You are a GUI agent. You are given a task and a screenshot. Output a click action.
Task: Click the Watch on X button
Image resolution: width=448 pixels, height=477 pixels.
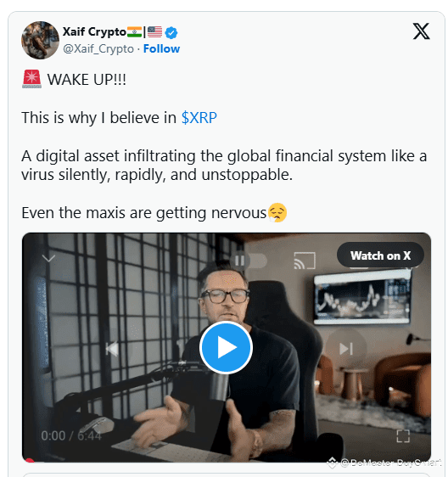click(380, 255)
